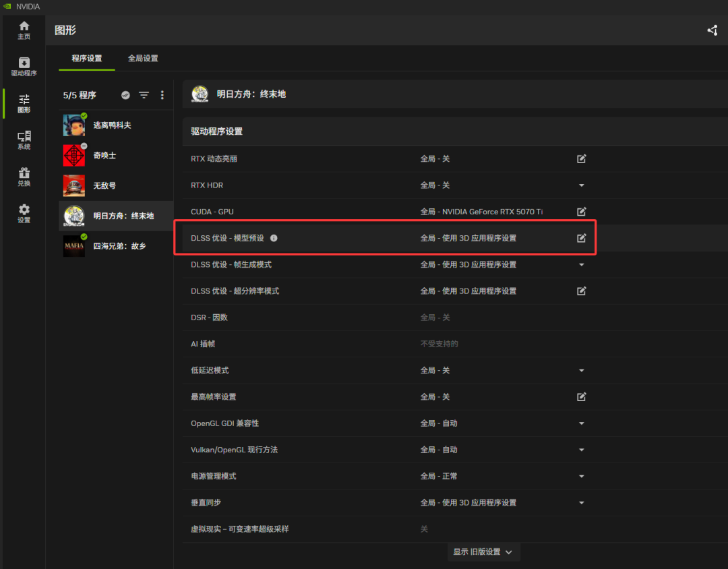Screen dimensions: 728x569
Task: Click the 5/5 程序 counter text
Action: pyautogui.click(x=80, y=95)
